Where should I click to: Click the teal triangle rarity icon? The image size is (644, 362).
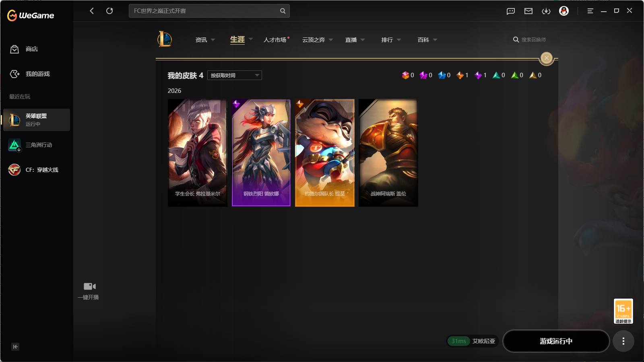click(496, 75)
